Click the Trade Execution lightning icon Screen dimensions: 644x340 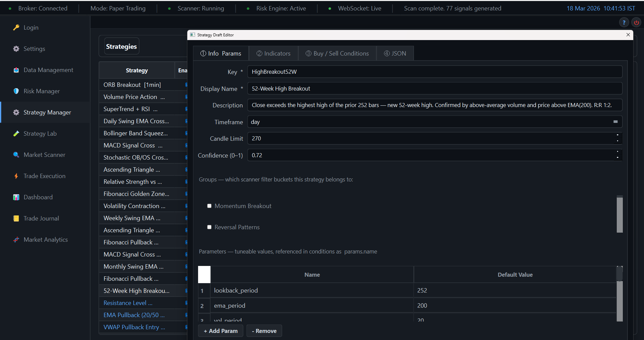16,176
